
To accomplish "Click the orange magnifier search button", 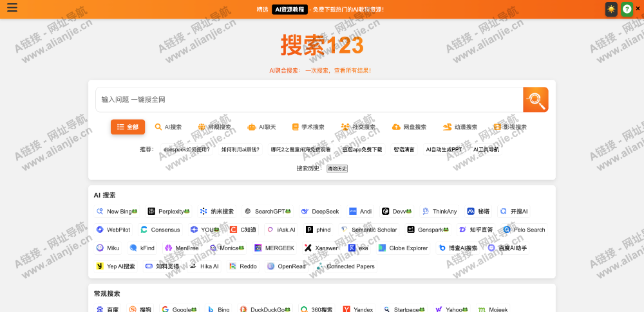I will point(536,99).
